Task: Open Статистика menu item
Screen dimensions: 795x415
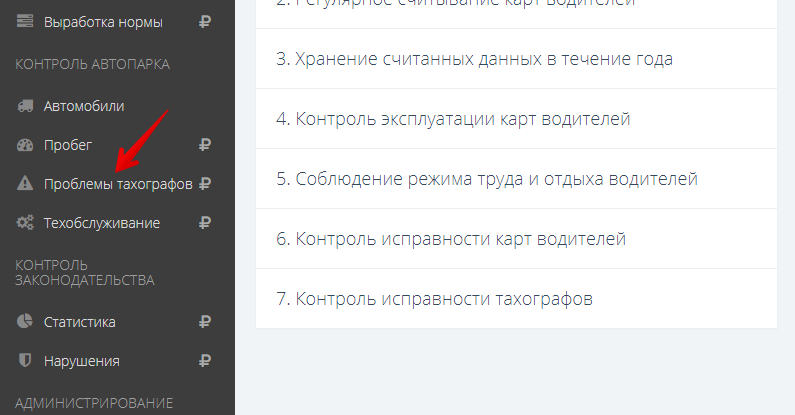Action: tap(80, 322)
